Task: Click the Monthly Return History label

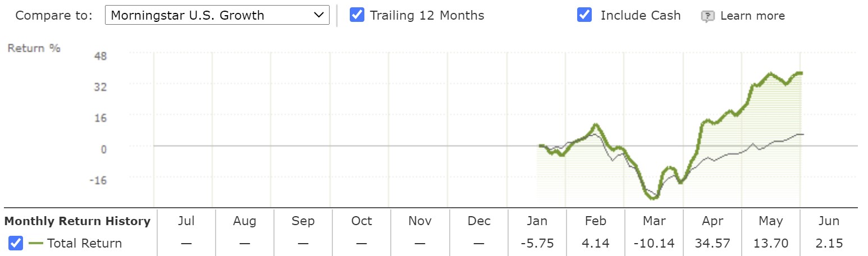Action: click(x=77, y=221)
